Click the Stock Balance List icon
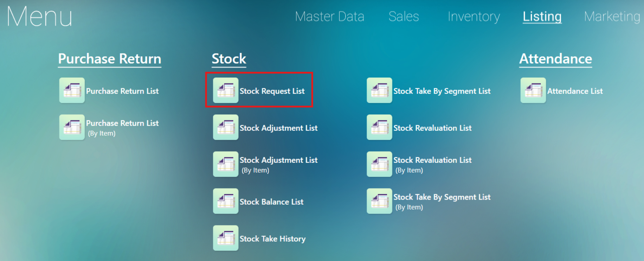This screenshot has height=261, width=644. point(226,201)
